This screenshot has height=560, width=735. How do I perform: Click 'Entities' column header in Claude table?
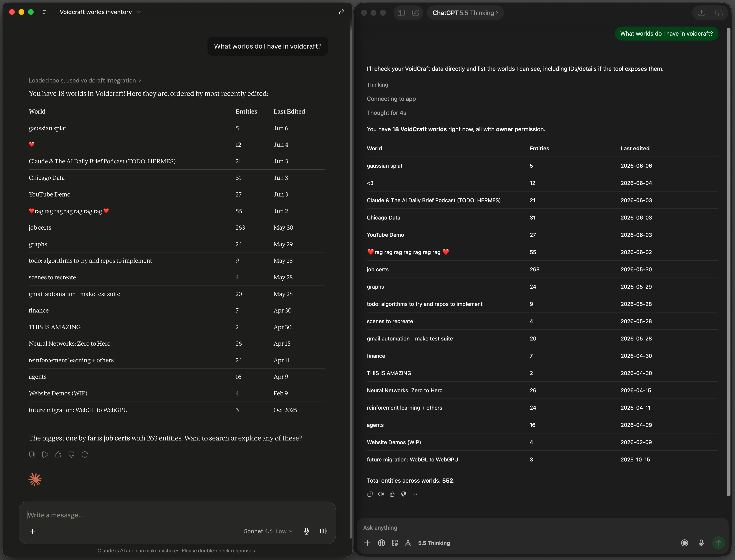[246, 111]
